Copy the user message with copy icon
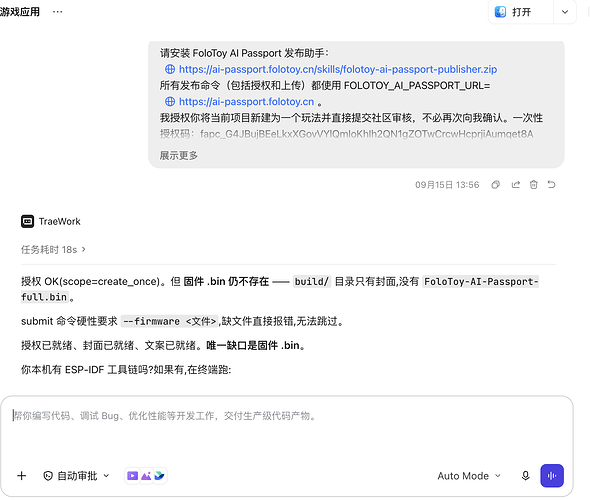 (496, 185)
